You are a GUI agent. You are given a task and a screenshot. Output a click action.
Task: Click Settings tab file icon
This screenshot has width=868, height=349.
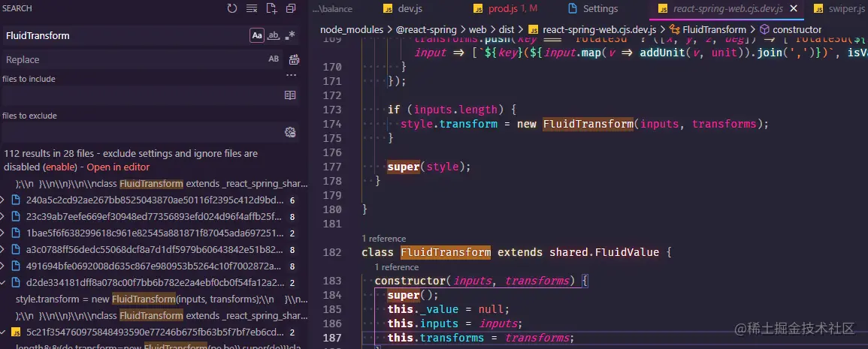[x=573, y=9]
